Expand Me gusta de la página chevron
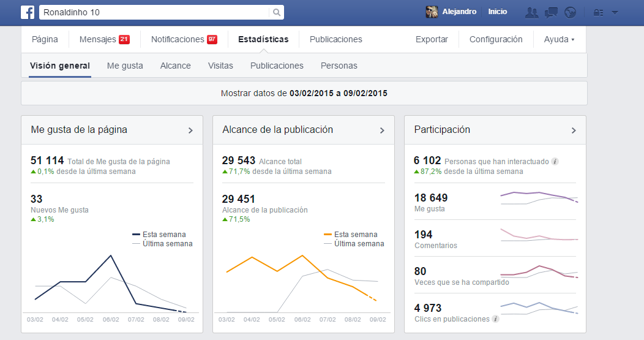The height and width of the screenshot is (340, 644). 190,130
